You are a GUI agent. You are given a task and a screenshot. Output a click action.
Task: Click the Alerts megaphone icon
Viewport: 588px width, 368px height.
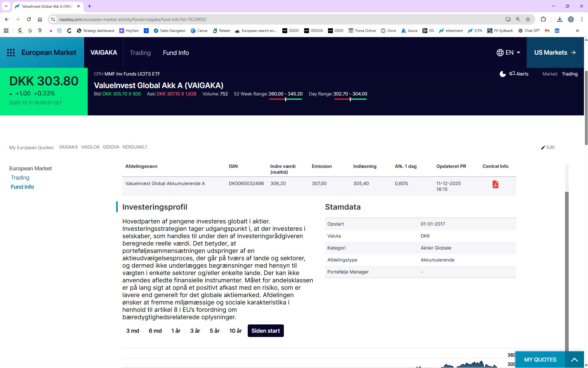pyautogui.click(x=512, y=74)
